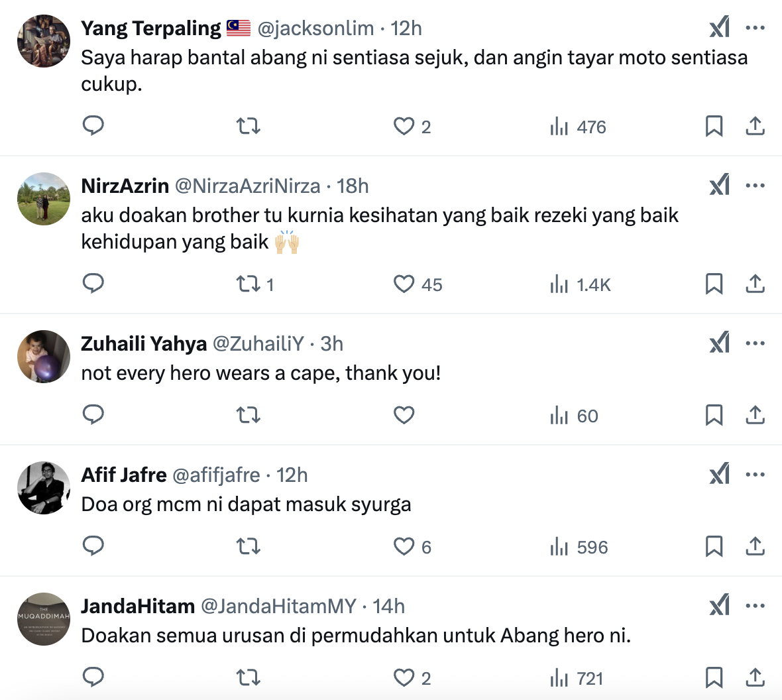Reply to Yang Terpaling's tweet
This screenshot has width=782, height=700.
tap(93, 125)
